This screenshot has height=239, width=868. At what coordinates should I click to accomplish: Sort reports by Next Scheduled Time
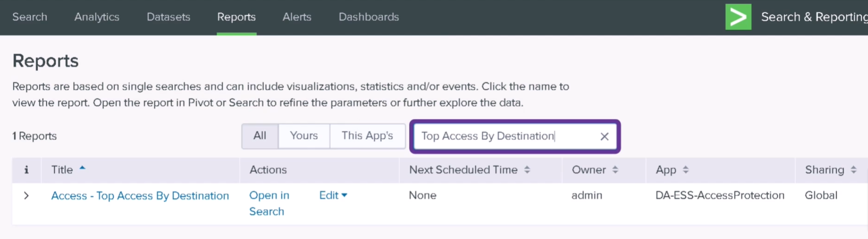527,170
